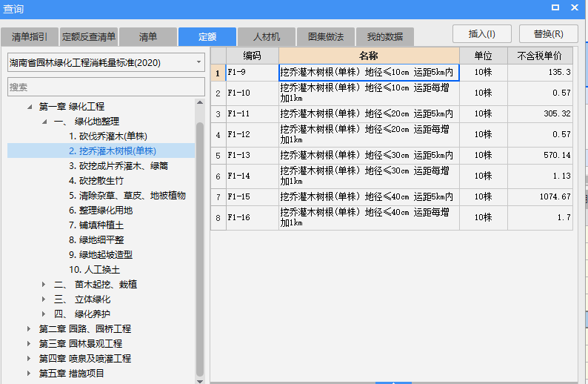Click the tree scrollbar up arrow

pos(200,102)
